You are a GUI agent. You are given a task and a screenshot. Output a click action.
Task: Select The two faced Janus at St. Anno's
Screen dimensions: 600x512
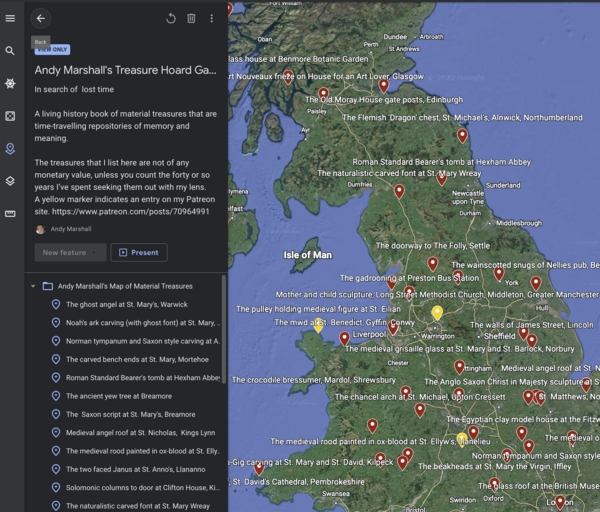point(135,470)
